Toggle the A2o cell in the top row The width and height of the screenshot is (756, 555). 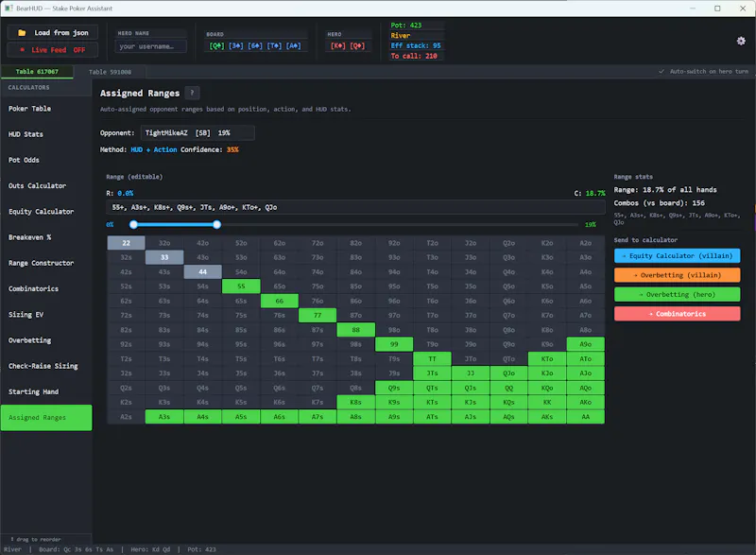click(585, 243)
